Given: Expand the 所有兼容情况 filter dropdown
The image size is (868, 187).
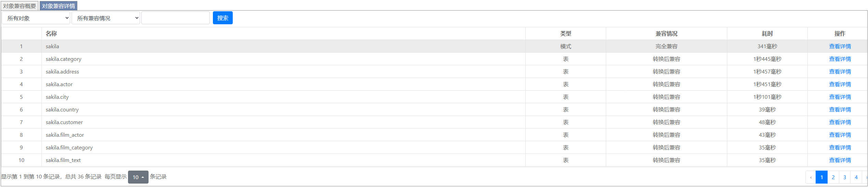Looking at the screenshot, I should tap(106, 18).
